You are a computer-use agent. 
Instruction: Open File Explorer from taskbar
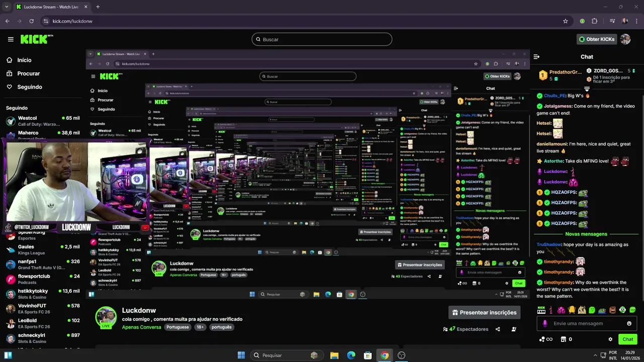334,355
